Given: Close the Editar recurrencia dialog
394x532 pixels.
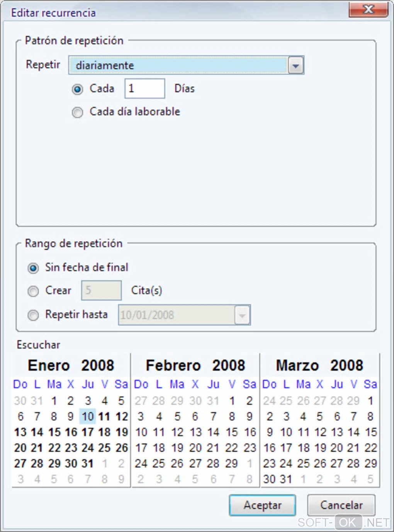Looking at the screenshot, I should pos(368,10).
